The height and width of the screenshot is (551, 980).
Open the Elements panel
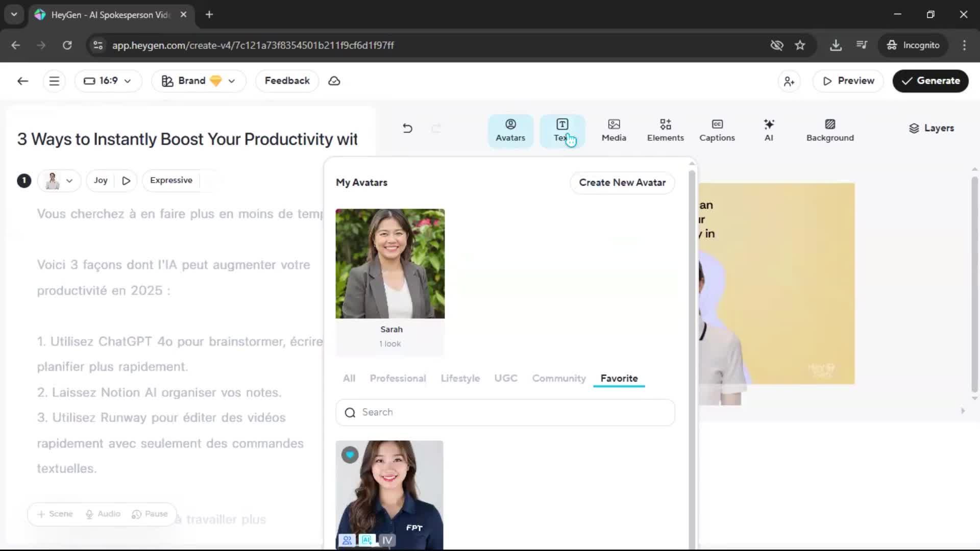pos(665,131)
